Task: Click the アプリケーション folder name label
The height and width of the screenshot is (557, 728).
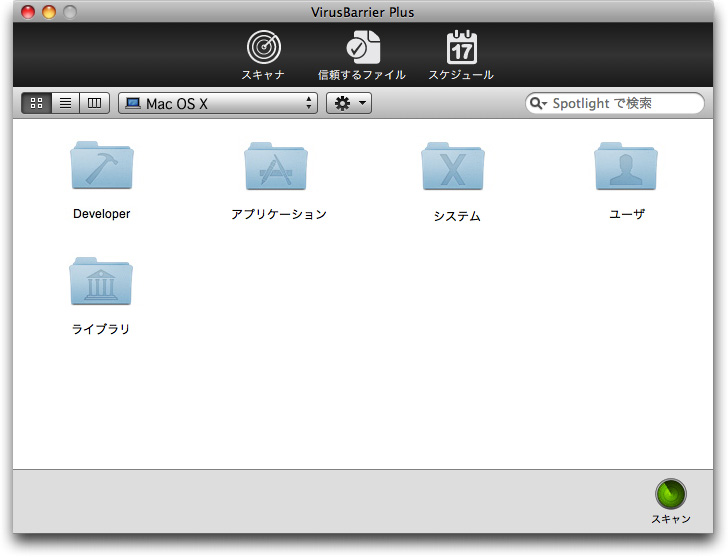Action: (279, 214)
